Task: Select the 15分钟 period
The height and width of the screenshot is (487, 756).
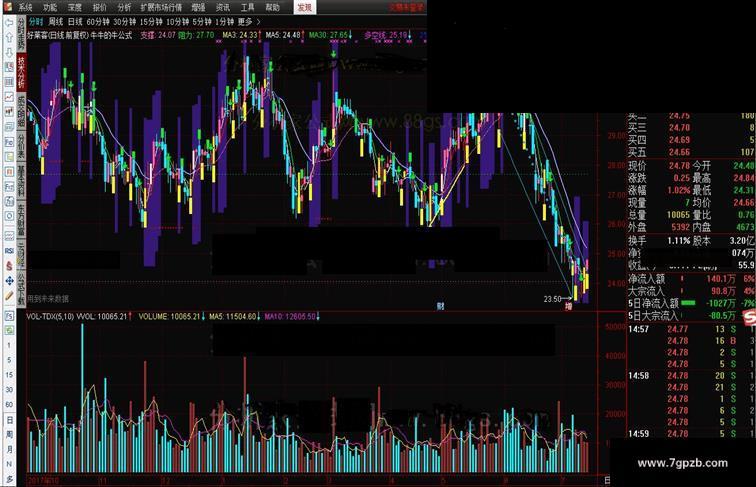Action: point(151,22)
